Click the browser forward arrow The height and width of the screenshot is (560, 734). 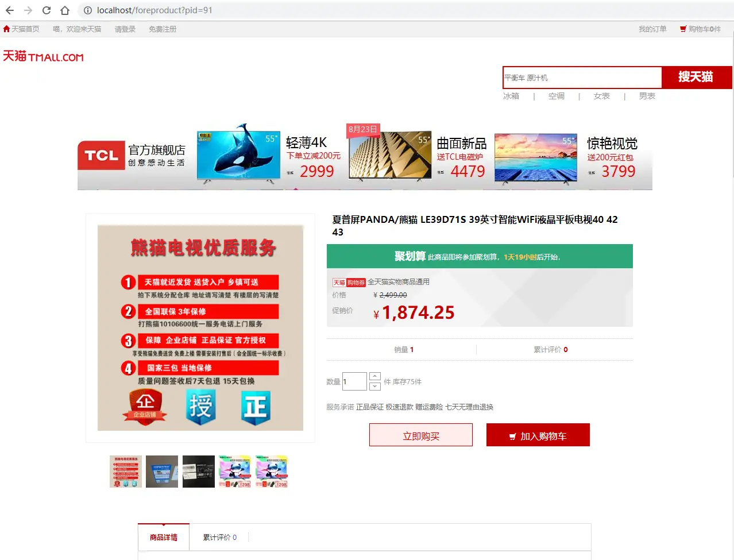28,10
